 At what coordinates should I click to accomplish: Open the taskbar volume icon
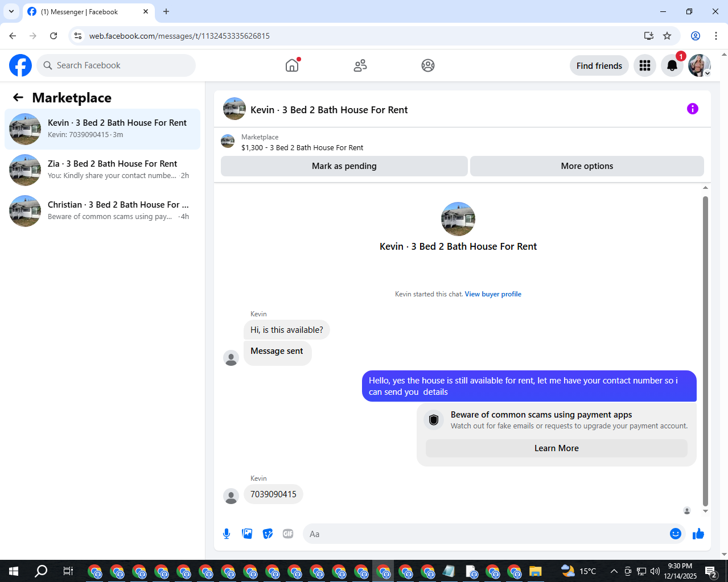coord(655,571)
